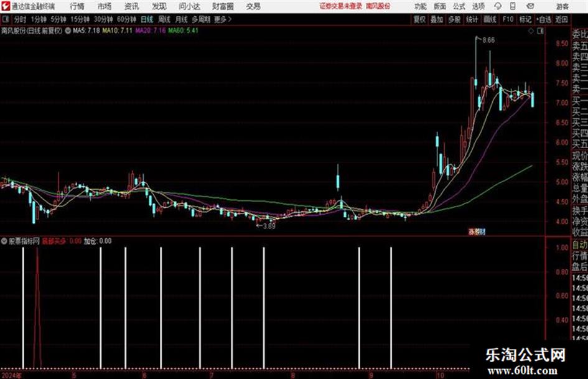Screen dimensions: 588x379
Task: Click the F10 toolbar button
Action: click(508, 19)
